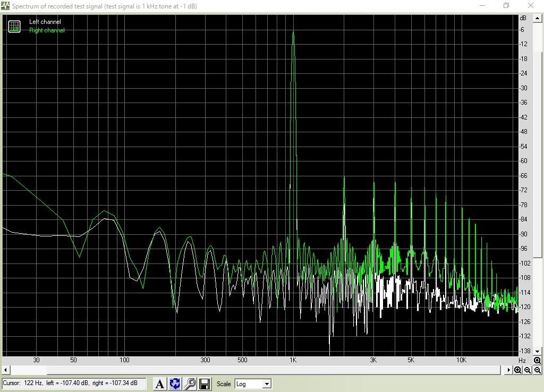The height and width of the screenshot is (392, 544).
Task: Click the '10K' frequency axis label
Action: click(461, 360)
